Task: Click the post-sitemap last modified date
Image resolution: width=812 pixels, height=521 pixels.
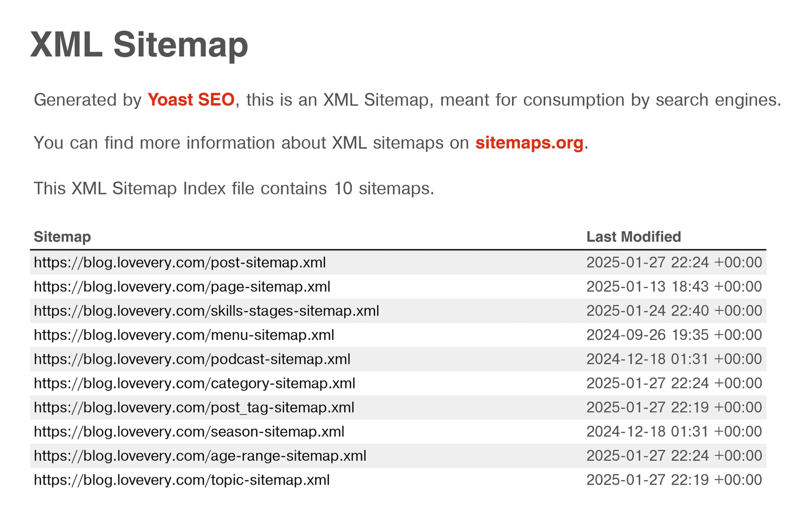Action: pyautogui.click(x=674, y=262)
